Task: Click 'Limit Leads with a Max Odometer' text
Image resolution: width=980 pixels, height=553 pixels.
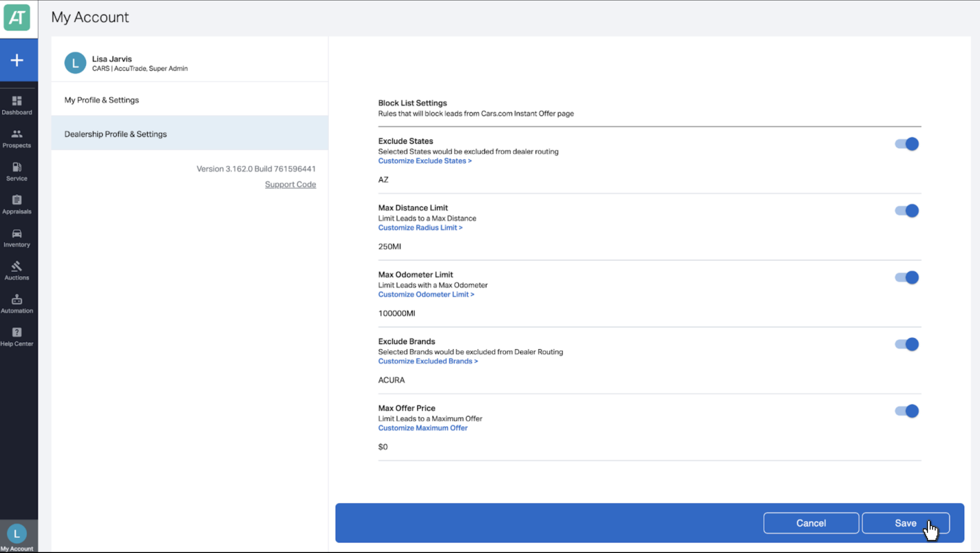Action: [433, 285]
